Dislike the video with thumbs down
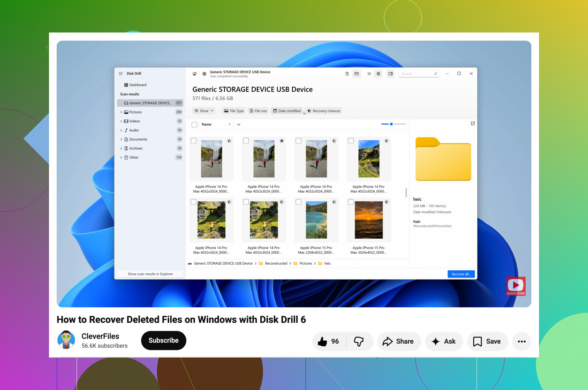Viewport: 588px width, 390px height. coord(359,341)
